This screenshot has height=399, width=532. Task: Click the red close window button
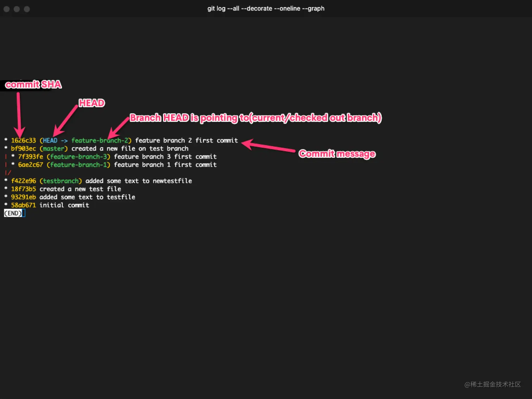pyautogui.click(x=6, y=9)
